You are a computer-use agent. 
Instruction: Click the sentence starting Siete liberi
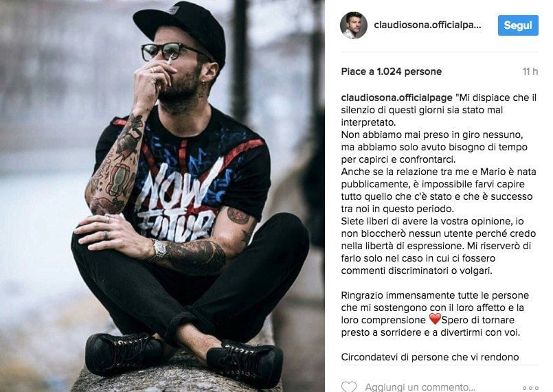(x=438, y=246)
